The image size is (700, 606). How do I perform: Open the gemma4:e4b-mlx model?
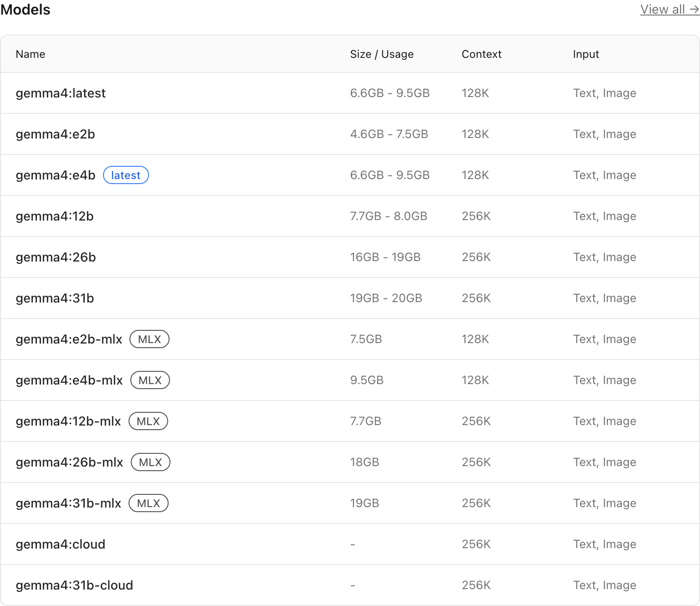[x=69, y=380]
